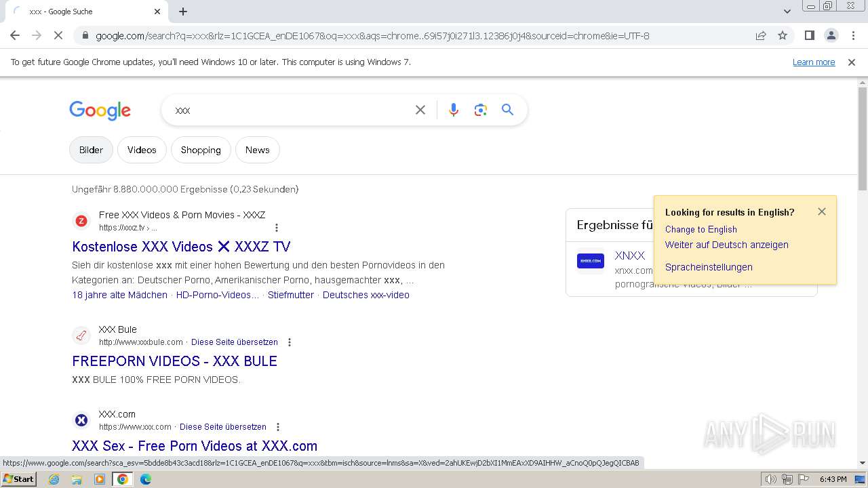868x488 pixels.
Task: Open Spracheinstellungen link
Action: 709,267
